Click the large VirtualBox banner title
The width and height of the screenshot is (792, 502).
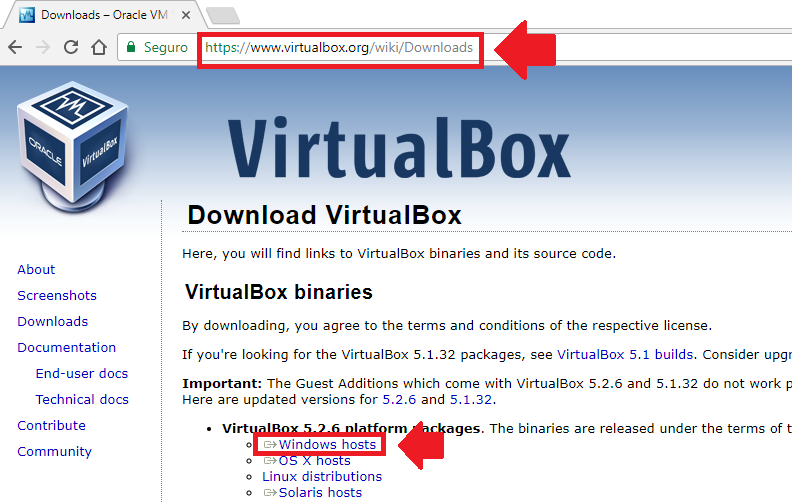pos(399,148)
